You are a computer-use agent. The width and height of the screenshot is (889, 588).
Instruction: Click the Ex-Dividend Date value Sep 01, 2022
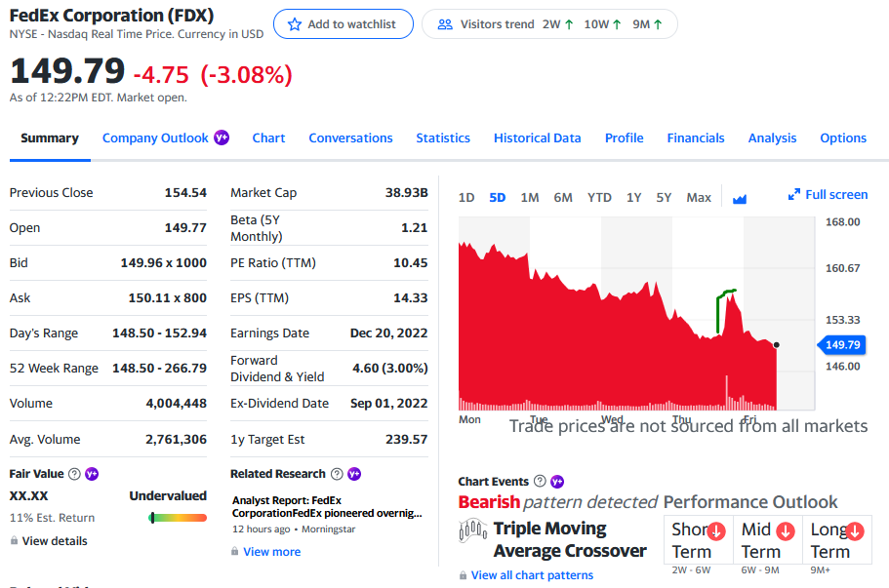[x=389, y=404]
